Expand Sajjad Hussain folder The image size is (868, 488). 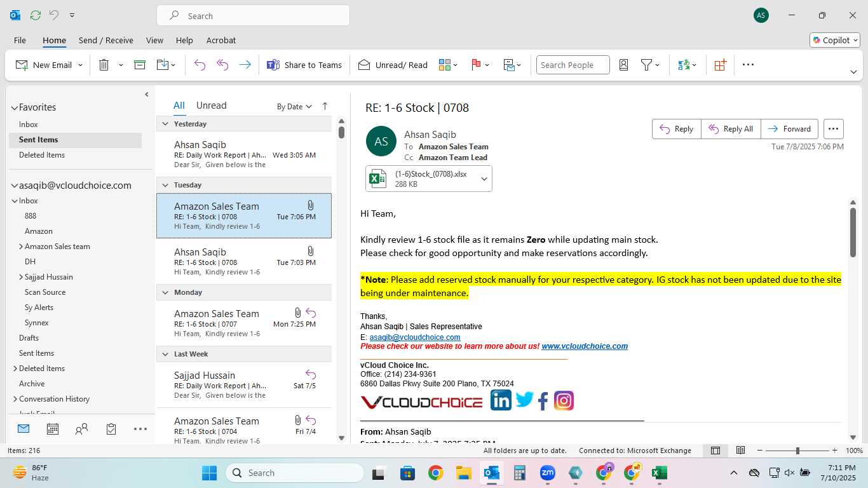(21, 277)
